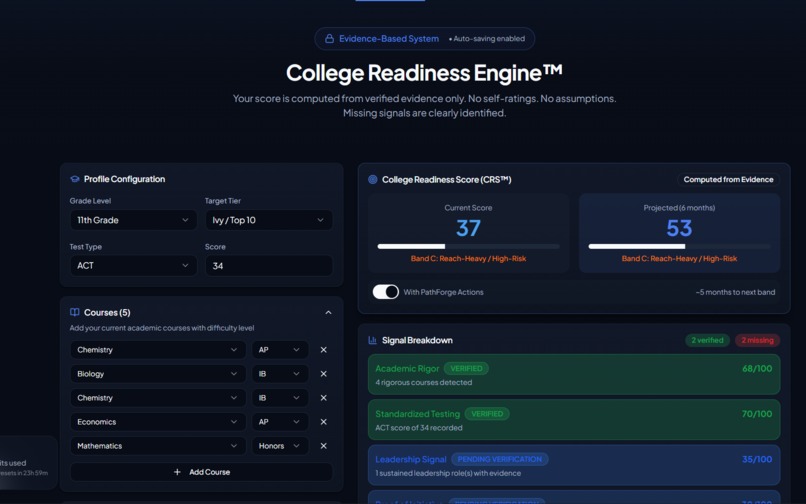Click Band C label under Current Score
Viewport: 806px width, 504px height.
[x=468, y=259]
